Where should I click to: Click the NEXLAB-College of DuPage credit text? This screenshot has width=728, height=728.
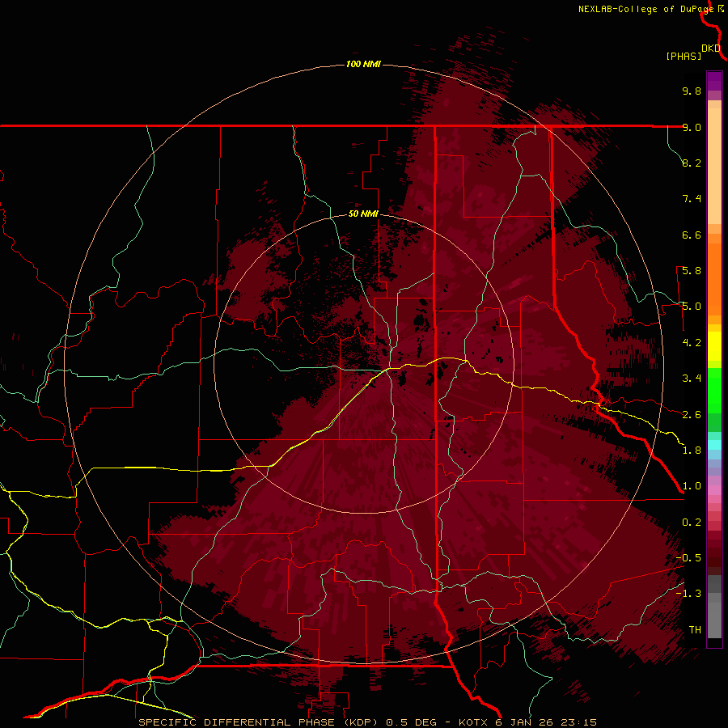(x=646, y=9)
